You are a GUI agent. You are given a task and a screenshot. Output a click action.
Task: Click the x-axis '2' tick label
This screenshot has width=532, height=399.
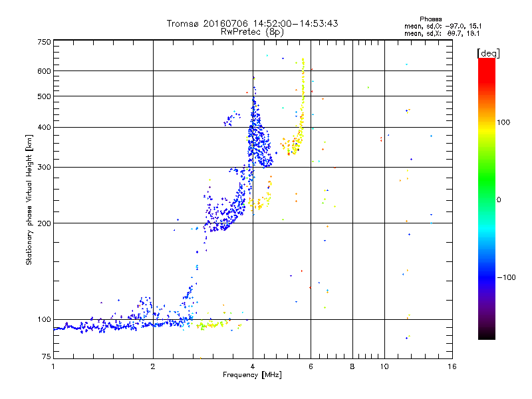coord(153,366)
